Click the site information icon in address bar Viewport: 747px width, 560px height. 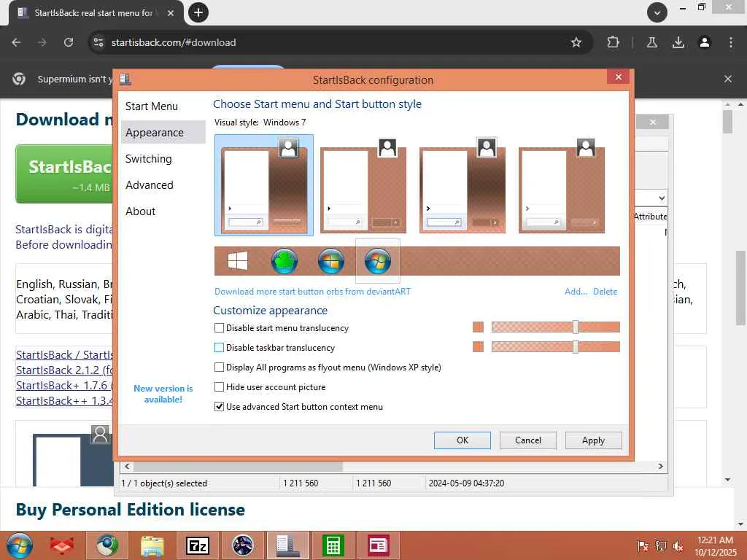(x=98, y=42)
